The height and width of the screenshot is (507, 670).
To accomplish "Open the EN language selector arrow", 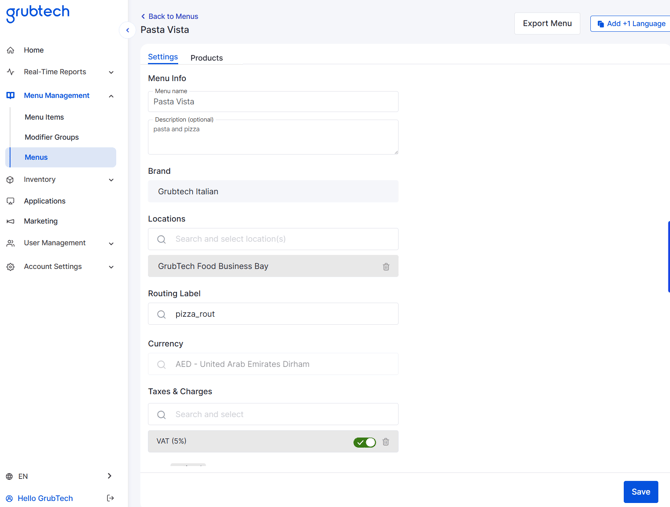I will tap(109, 476).
